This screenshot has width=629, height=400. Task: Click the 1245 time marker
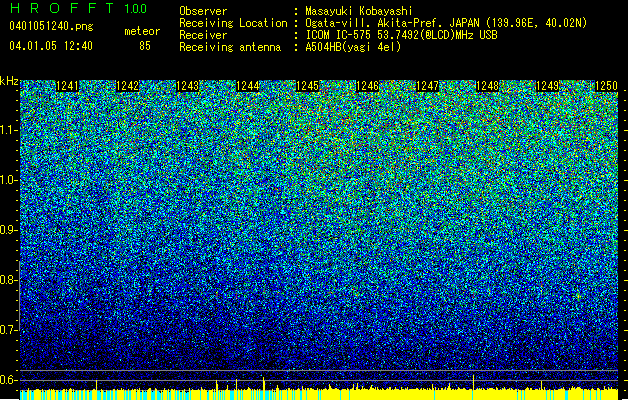click(x=308, y=86)
